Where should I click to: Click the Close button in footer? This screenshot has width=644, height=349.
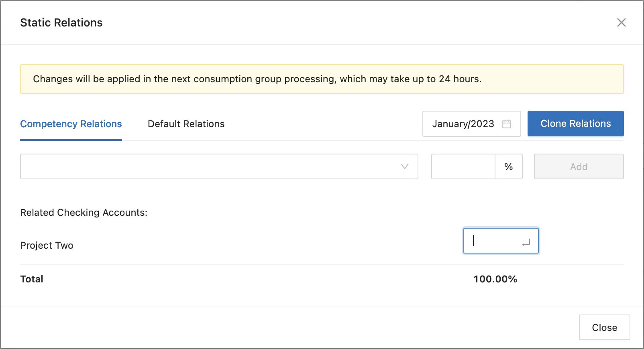[x=604, y=327]
